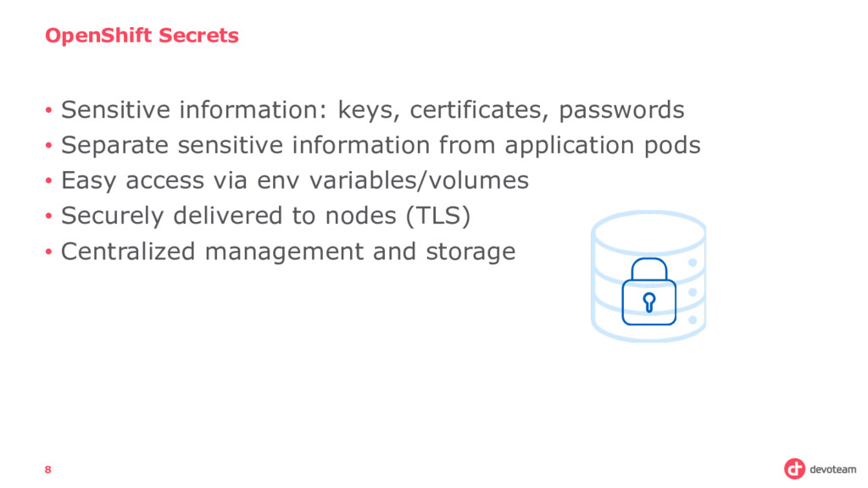868x488 pixels.
Task: Click the top ellipse of database icon
Action: [648, 232]
